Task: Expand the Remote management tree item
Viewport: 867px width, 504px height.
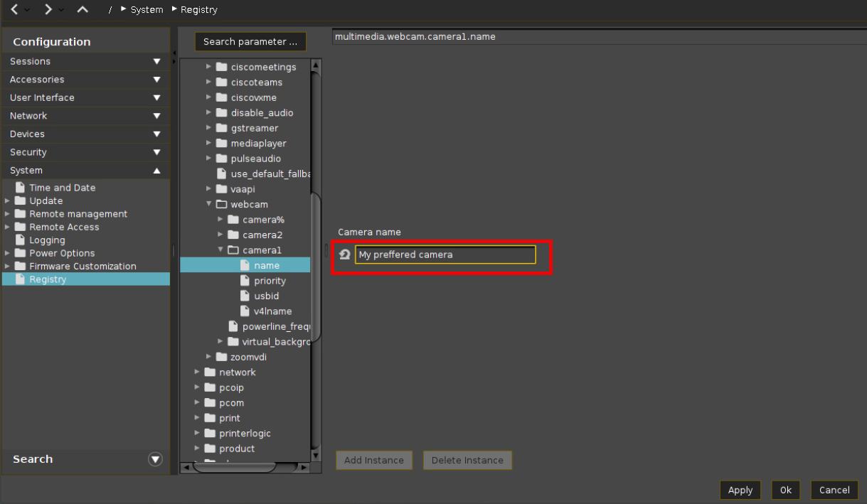Action: click(x=7, y=214)
